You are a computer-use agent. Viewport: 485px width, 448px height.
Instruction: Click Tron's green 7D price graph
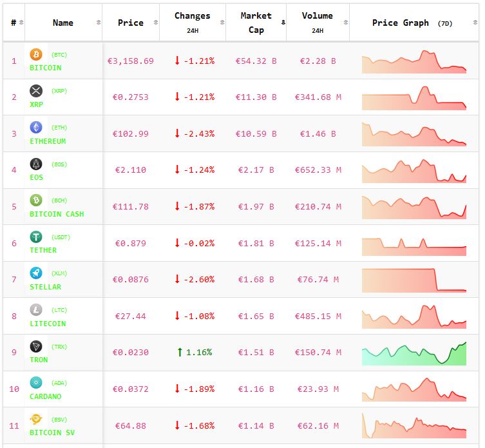[x=414, y=353]
